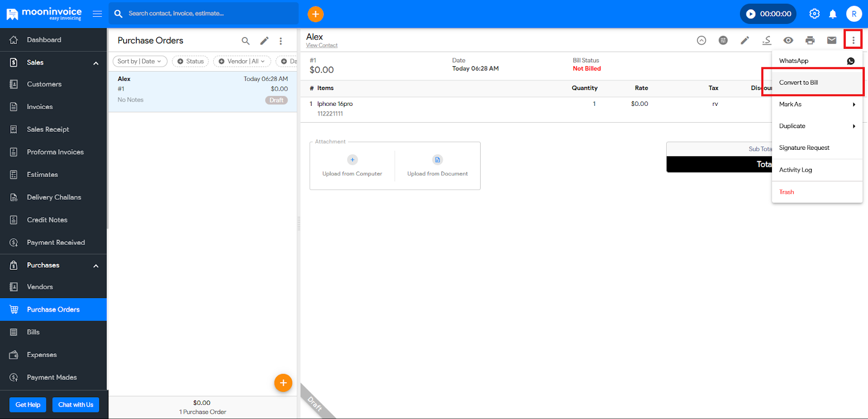This screenshot has height=419, width=868.
Task: Collapse the Purchases sidebar section
Action: click(96, 266)
